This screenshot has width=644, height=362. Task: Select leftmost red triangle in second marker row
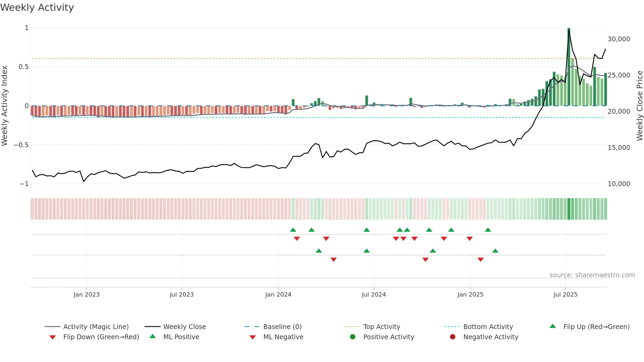coord(334,260)
